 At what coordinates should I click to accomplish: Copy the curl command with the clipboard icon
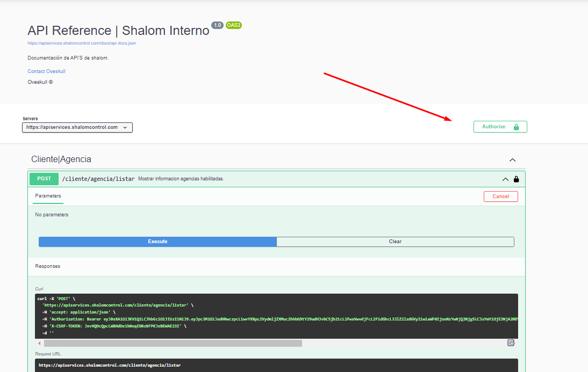pyautogui.click(x=511, y=342)
